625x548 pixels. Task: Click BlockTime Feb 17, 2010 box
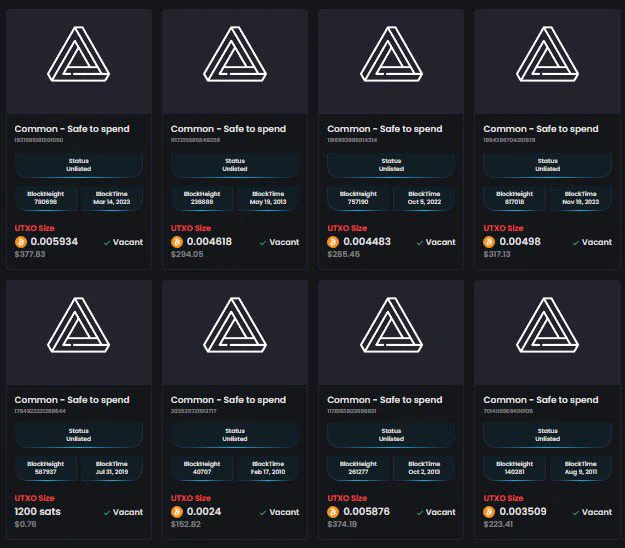[x=268, y=468]
